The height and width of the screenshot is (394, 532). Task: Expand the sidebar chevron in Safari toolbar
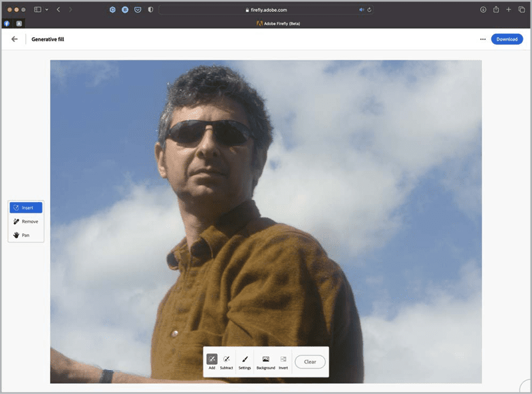pos(47,9)
